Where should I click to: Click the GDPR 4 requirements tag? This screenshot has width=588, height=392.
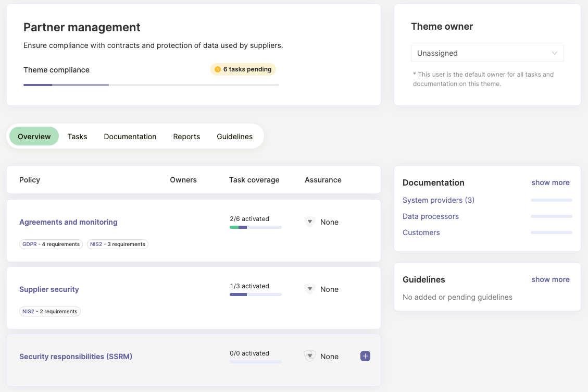51,244
